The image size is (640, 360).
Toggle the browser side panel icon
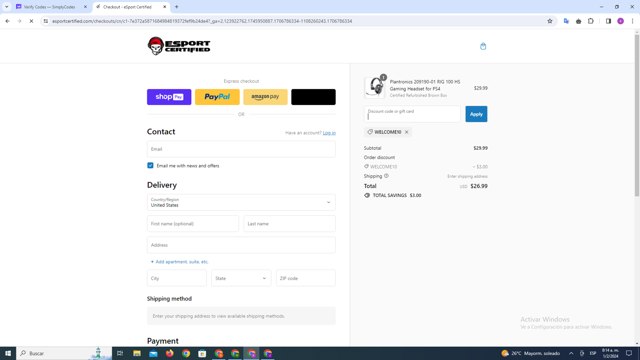click(x=608, y=21)
